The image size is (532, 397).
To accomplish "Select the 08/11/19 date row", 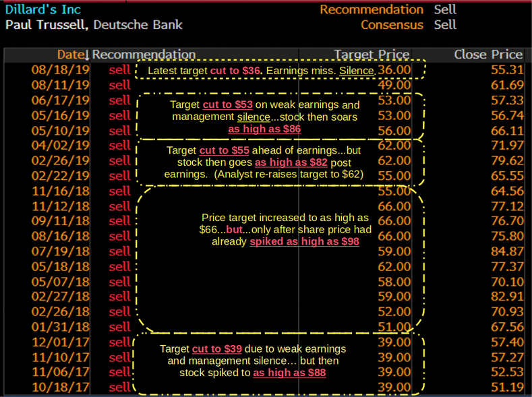I will point(61,85).
